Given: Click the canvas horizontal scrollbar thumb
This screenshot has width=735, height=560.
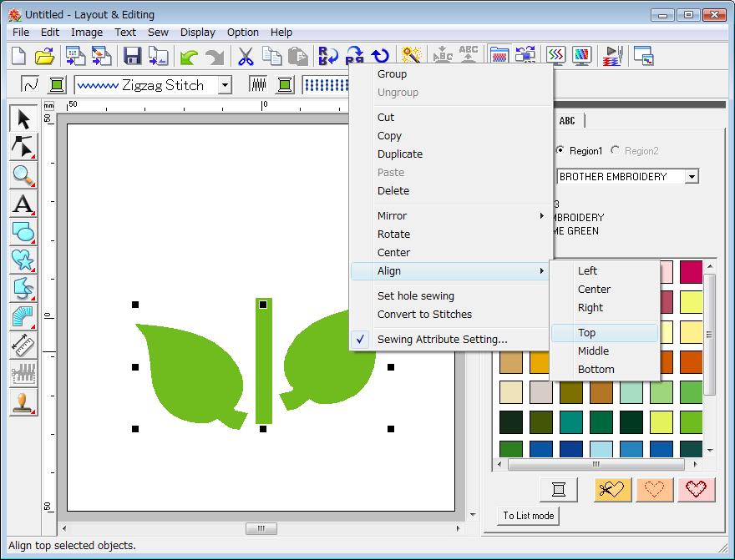Looking at the screenshot, I should pos(261,528).
